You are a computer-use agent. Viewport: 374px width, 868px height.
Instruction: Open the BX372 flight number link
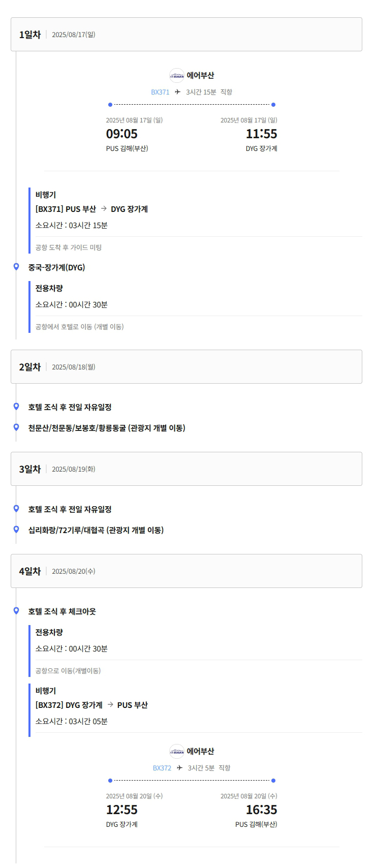162,768
